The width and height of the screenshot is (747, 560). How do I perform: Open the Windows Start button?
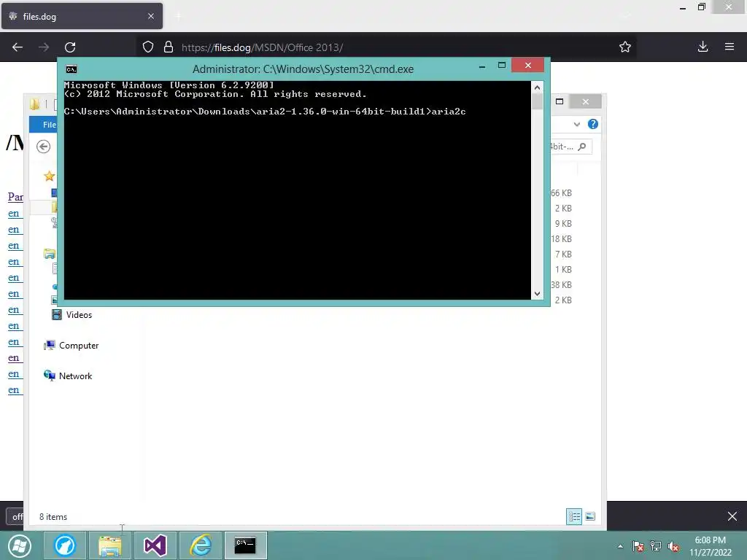[20, 545]
